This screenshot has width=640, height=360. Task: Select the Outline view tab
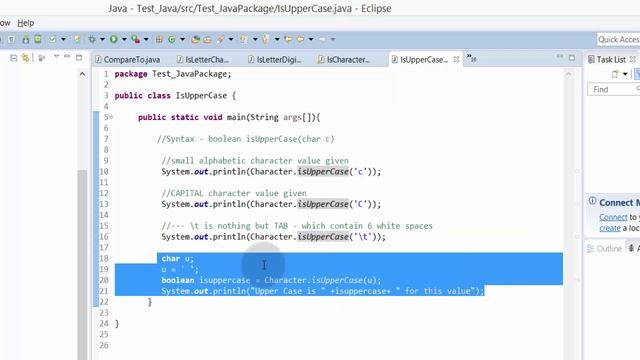point(604,249)
